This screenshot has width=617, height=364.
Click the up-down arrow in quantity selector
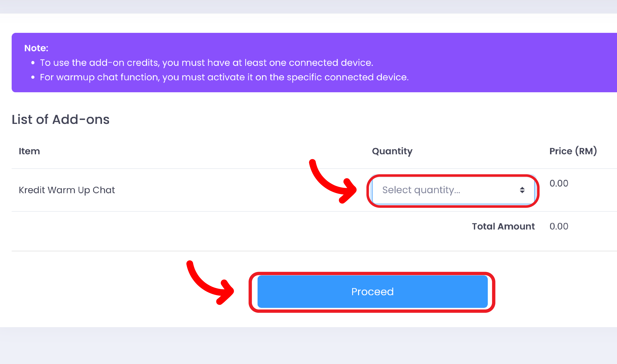point(522,190)
